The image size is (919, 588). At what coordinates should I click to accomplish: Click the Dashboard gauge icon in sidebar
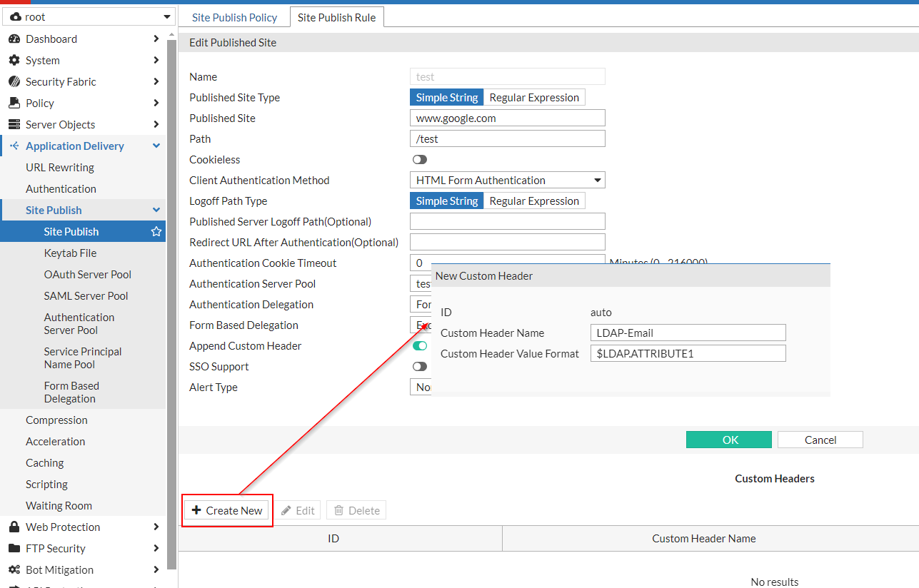coord(14,39)
